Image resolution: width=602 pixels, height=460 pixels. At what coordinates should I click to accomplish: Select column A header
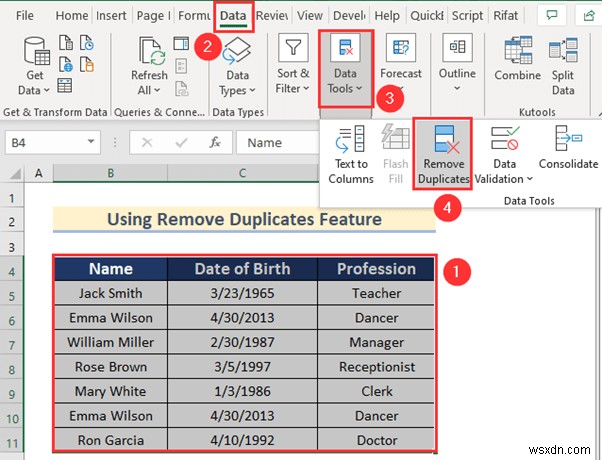(x=39, y=173)
